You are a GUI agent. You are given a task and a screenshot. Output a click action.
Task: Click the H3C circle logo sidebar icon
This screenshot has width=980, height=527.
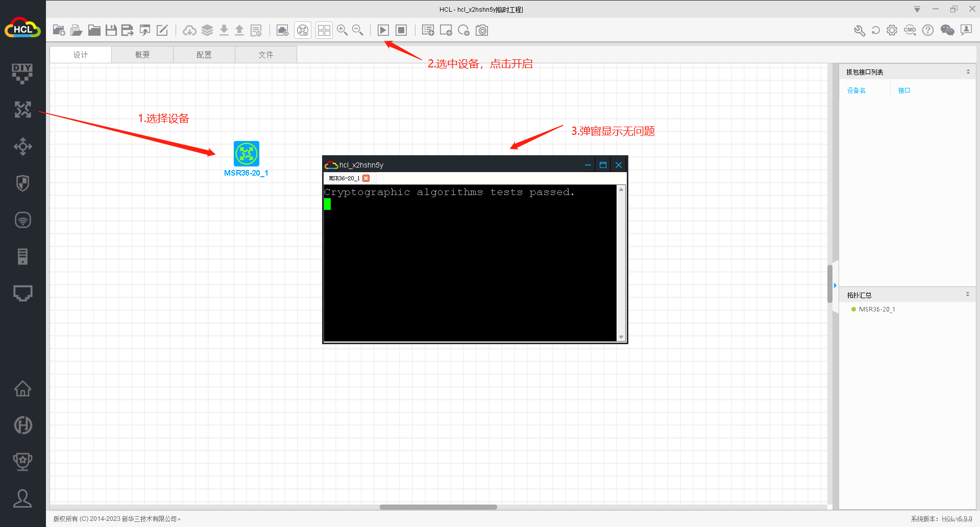[22, 425]
